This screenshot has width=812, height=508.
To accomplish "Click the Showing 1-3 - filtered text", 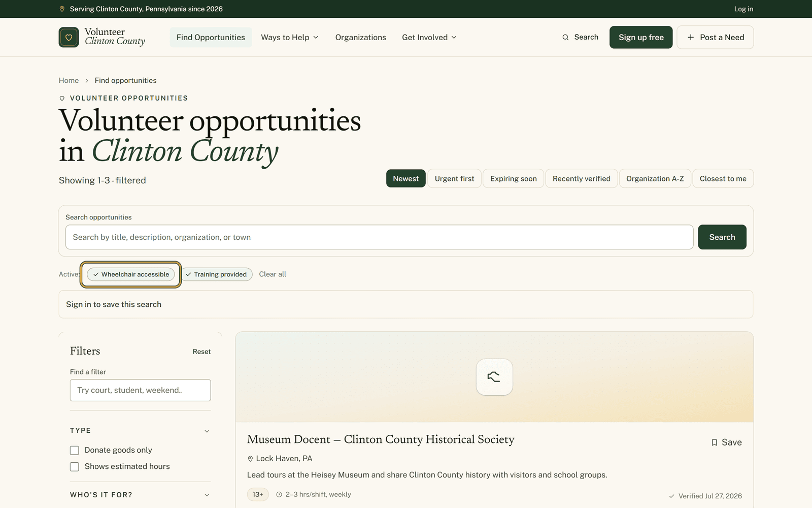I will pos(102,180).
